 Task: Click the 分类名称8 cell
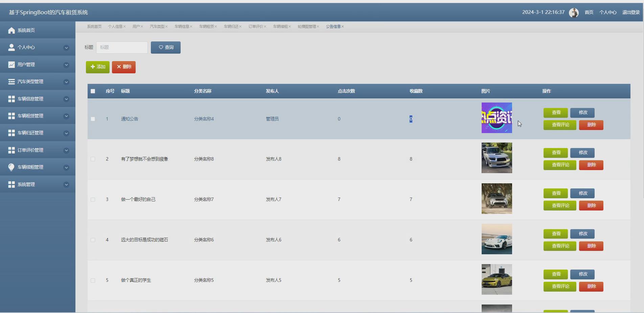[204, 159]
